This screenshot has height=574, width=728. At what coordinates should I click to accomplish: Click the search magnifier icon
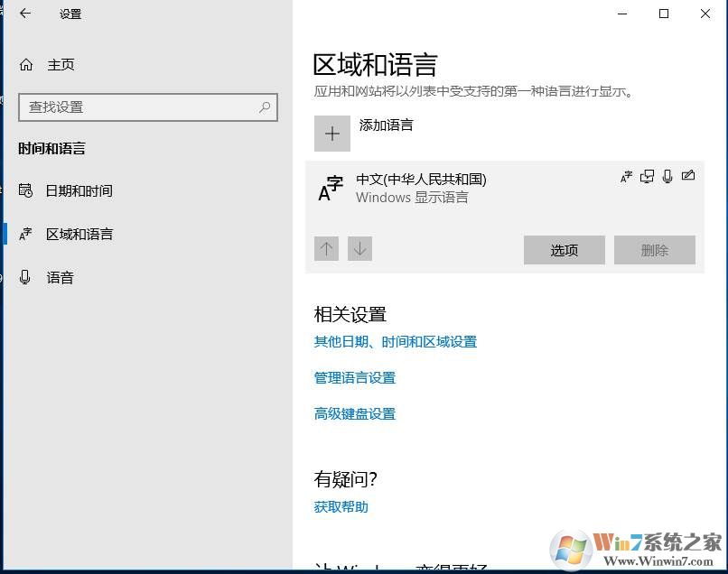265,106
